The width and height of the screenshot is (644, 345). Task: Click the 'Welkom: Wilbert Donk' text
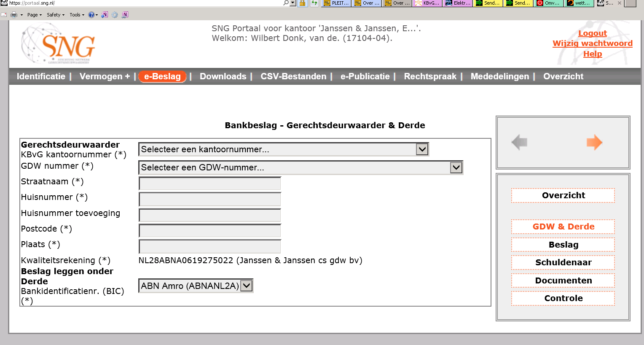pyautogui.click(x=302, y=38)
